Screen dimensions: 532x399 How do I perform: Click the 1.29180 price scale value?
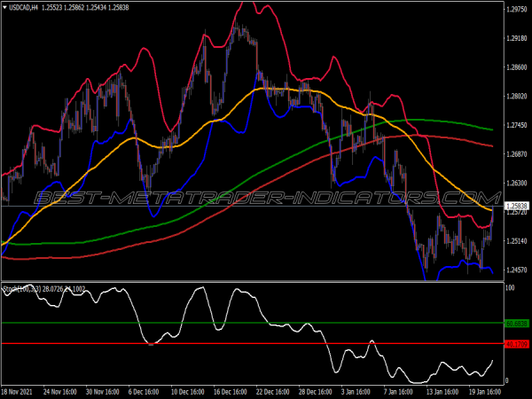516,38
